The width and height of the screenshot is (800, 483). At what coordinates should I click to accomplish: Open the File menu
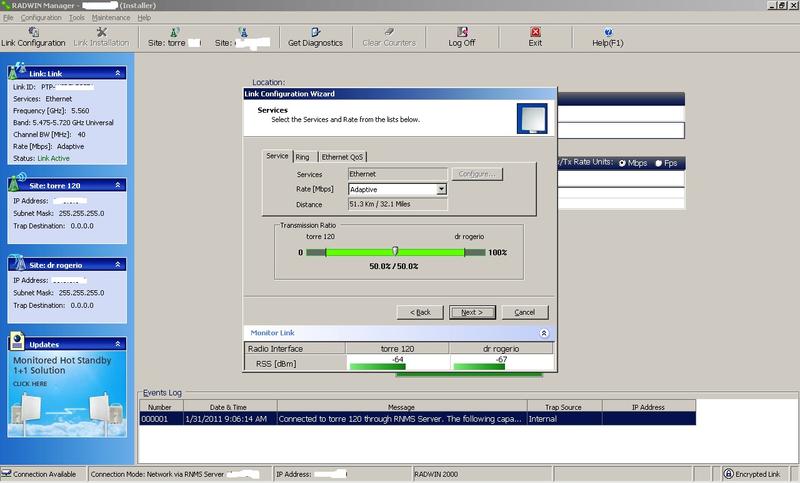[x=8, y=17]
